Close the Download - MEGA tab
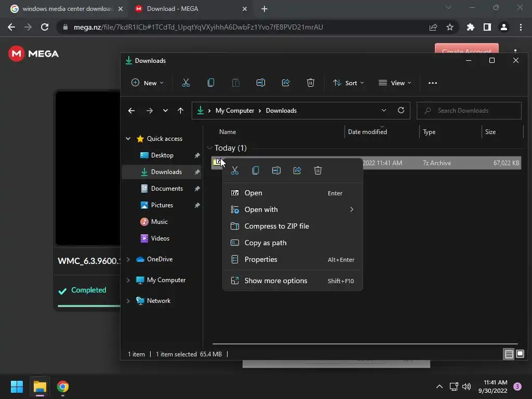The image size is (532, 399). click(x=245, y=9)
